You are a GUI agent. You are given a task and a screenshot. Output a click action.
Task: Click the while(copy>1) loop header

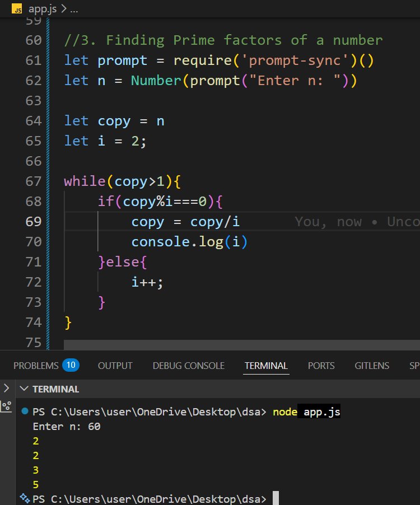123,181
